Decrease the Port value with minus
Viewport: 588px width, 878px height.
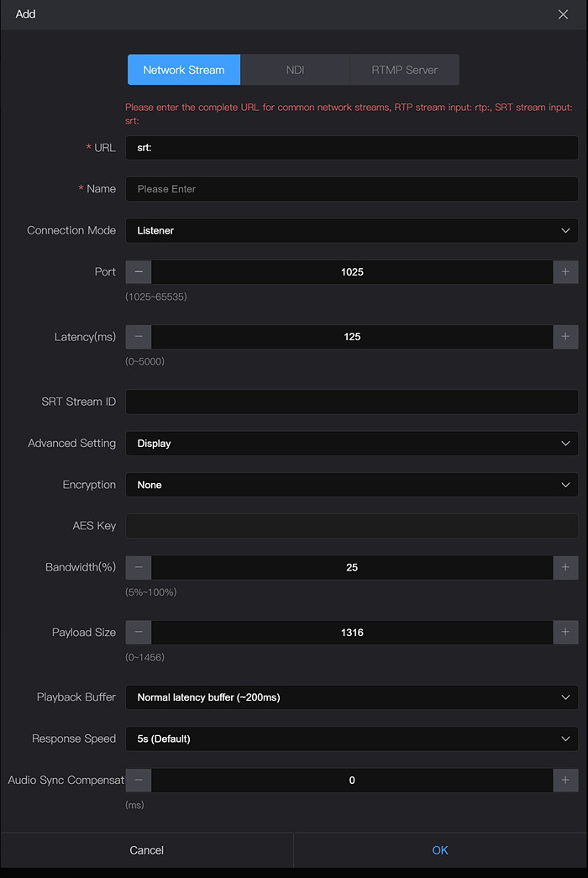point(139,272)
